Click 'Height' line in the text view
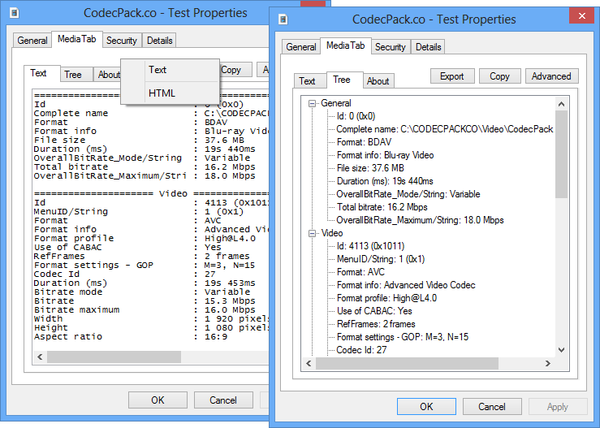600x428 pixels. pyautogui.click(x=151, y=328)
